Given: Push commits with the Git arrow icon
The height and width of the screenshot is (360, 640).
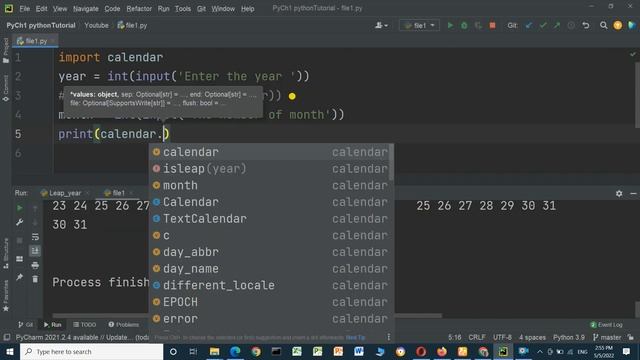Looking at the screenshot, I should pos(557,25).
